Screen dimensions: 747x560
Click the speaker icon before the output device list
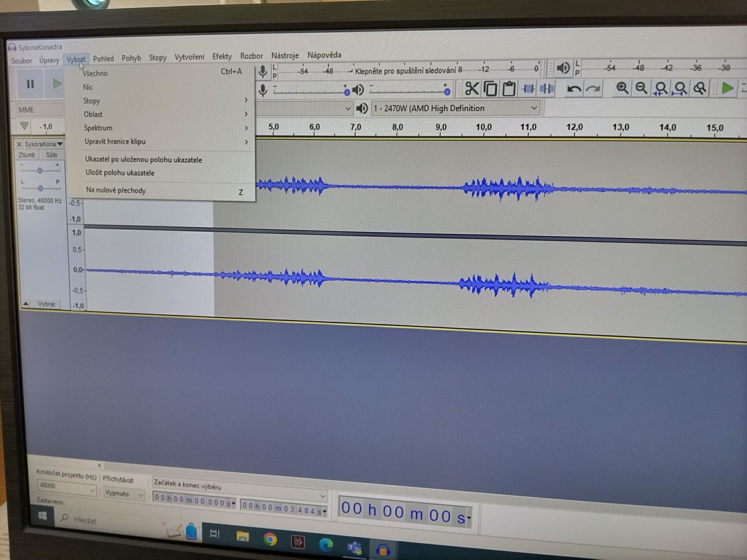[x=362, y=108]
